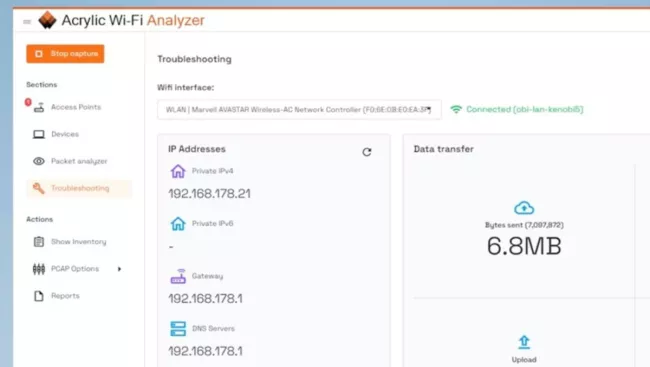Click the Data transfer panel title
Screen dimensions: 650x367
444,149
